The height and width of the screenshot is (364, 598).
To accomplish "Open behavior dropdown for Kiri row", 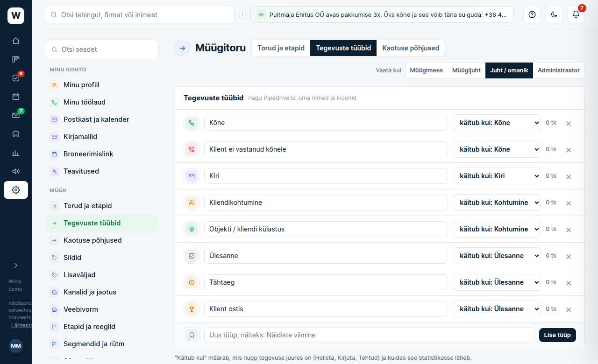I will point(497,176).
